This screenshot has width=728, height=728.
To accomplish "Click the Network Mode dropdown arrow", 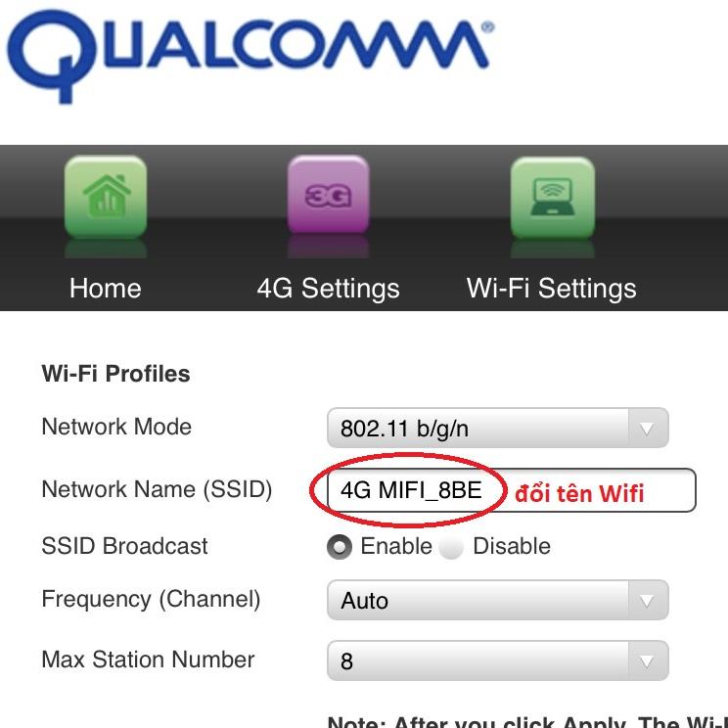I will tap(647, 428).
